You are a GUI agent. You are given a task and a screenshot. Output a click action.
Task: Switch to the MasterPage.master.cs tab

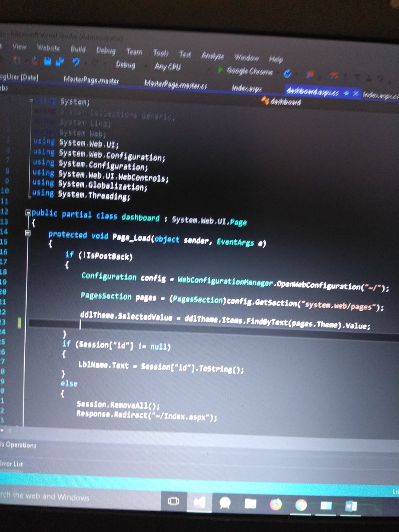coord(176,84)
